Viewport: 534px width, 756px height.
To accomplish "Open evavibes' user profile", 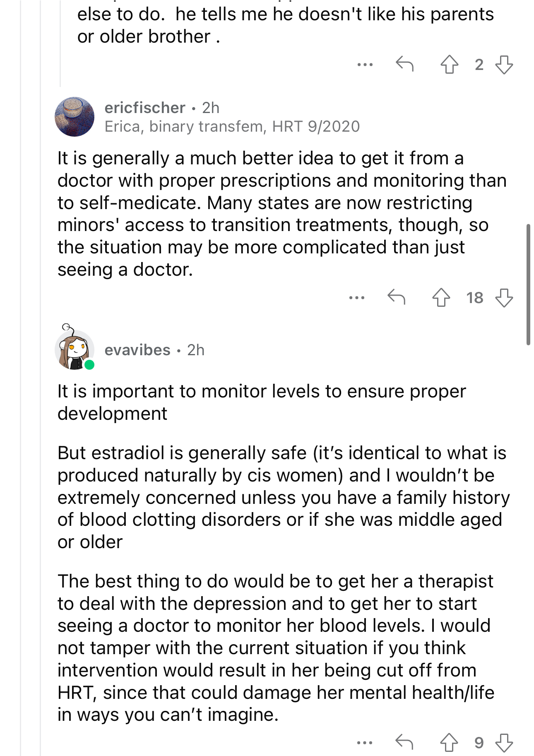I will (x=137, y=350).
